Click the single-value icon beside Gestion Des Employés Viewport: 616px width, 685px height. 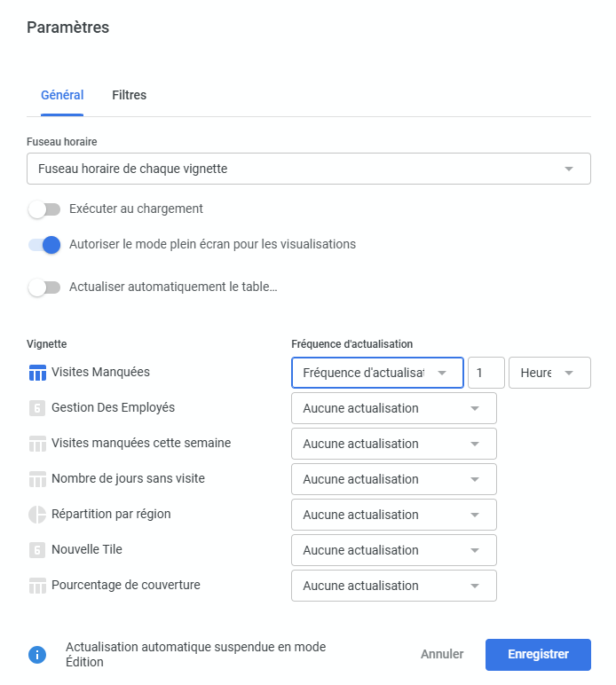(x=37, y=408)
